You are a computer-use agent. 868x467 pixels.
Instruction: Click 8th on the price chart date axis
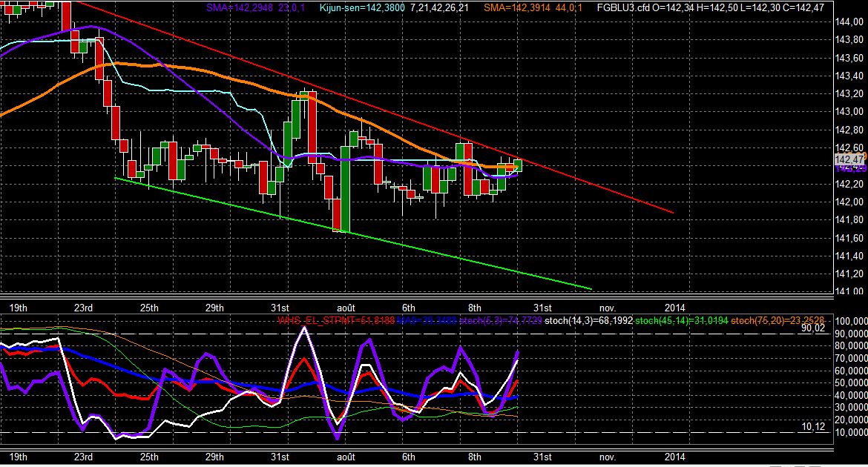coord(474,308)
